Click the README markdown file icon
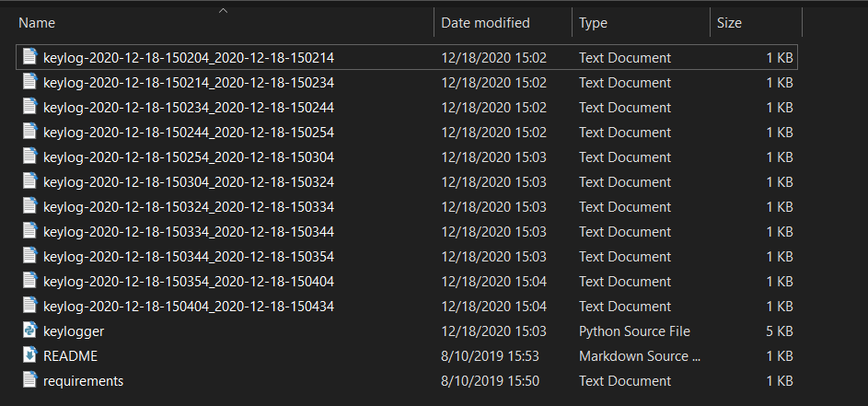 (29, 355)
